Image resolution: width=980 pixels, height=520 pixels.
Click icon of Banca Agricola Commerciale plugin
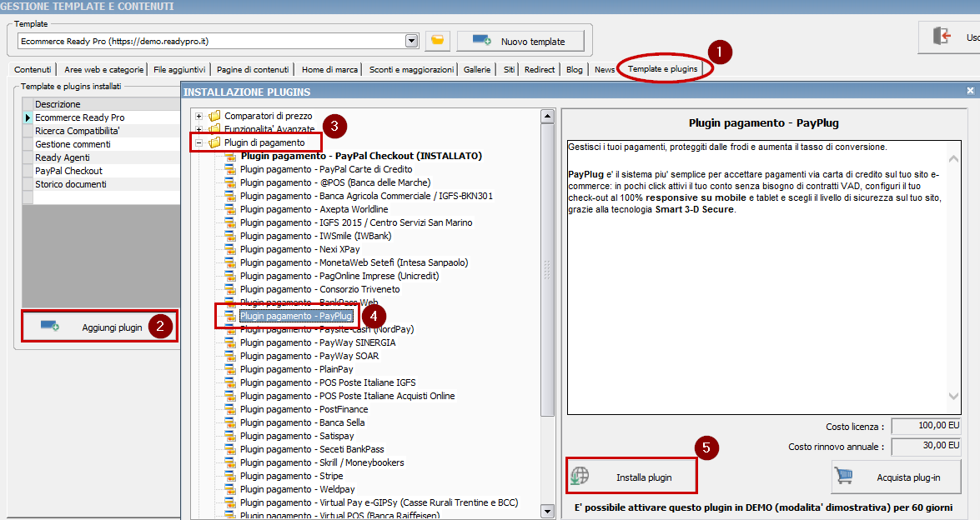(230, 196)
